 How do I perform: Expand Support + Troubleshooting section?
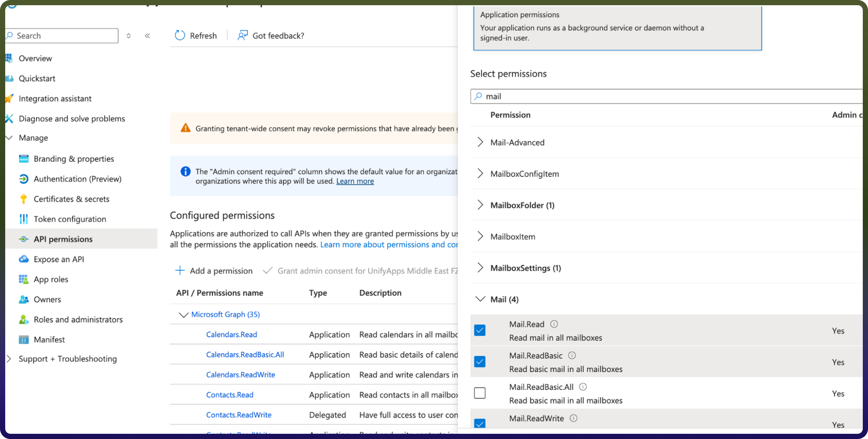(9, 359)
